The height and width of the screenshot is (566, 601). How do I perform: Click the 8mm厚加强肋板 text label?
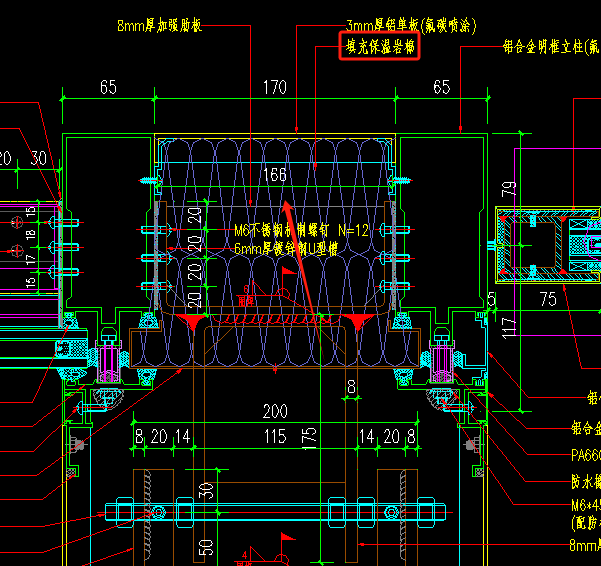click(160, 25)
